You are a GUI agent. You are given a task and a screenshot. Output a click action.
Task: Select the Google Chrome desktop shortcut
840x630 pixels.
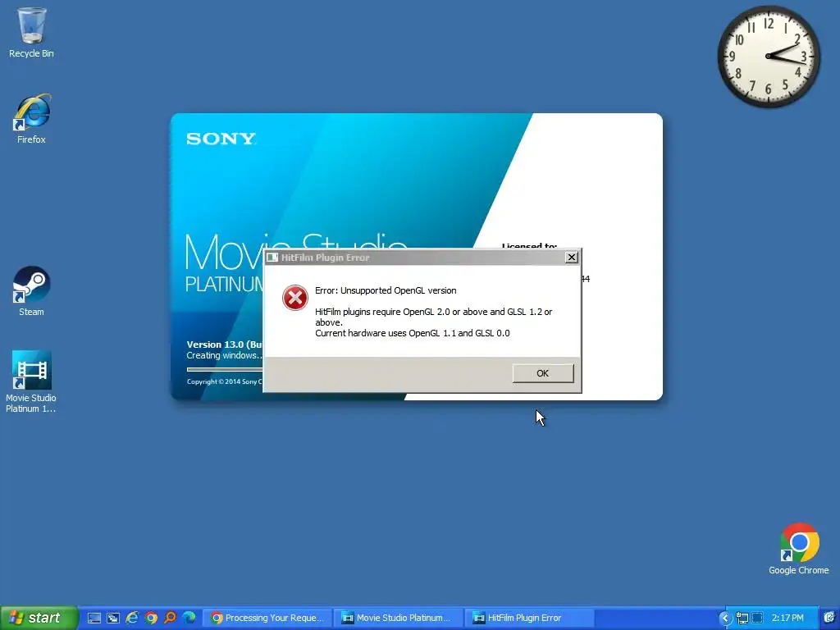tap(799, 549)
